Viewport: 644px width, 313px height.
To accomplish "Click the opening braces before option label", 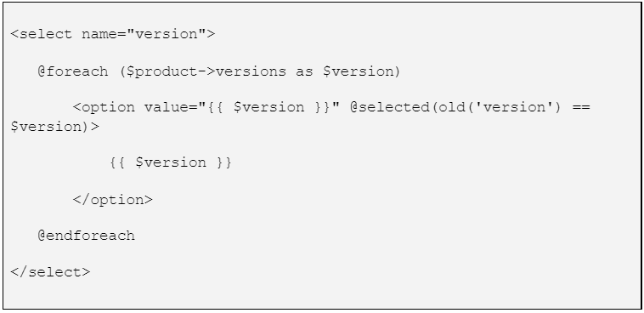I will 117,162.
